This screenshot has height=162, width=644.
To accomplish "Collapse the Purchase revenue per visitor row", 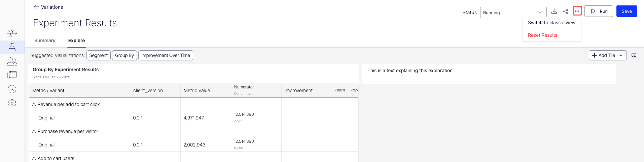I will point(34,131).
